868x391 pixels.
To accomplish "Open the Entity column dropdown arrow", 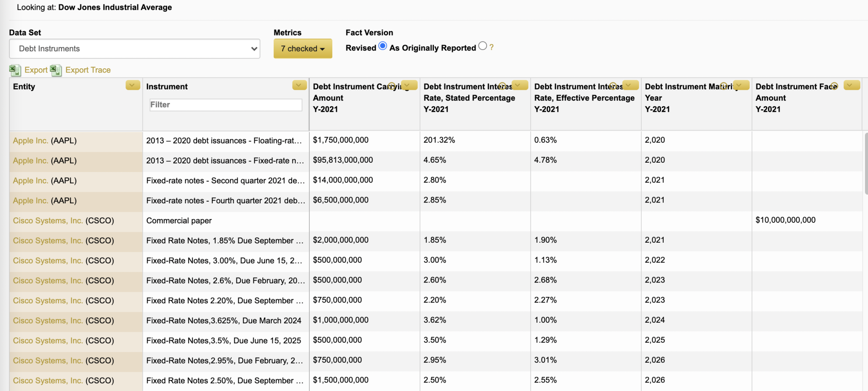I will (x=133, y=86).
